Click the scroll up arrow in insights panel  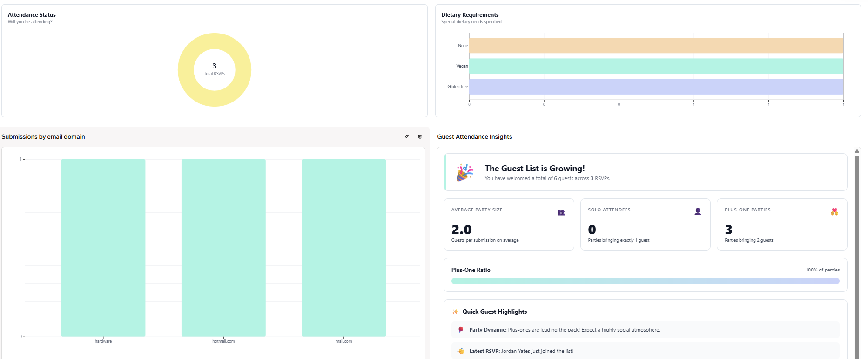pos(857,151)
